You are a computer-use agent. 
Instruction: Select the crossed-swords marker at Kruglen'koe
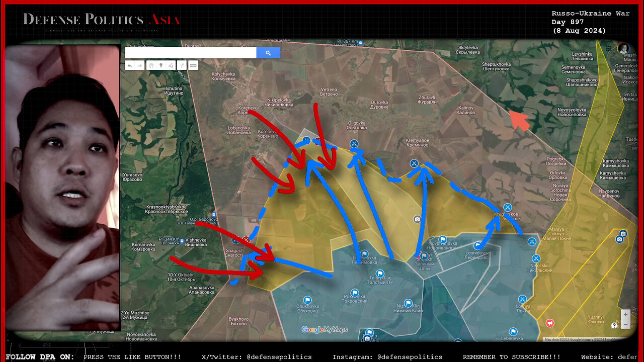coord(507,207)
